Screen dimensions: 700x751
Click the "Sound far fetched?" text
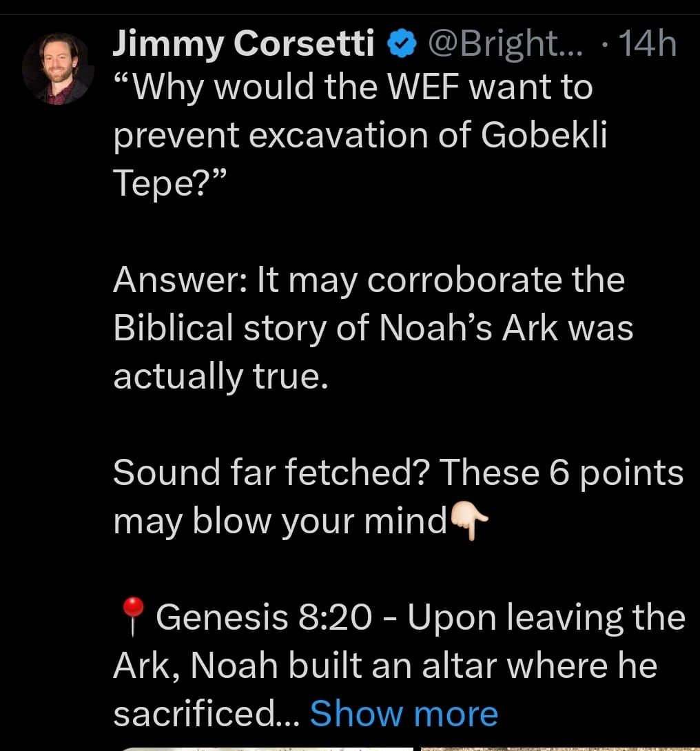(272, 473)
